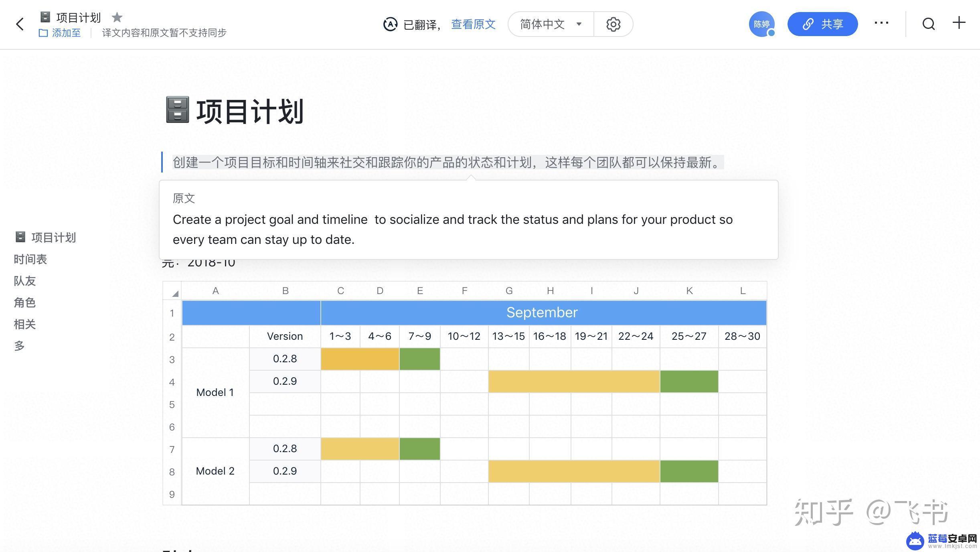
Task: Open the more options ellipsis menu
Action: click(881, 23)
